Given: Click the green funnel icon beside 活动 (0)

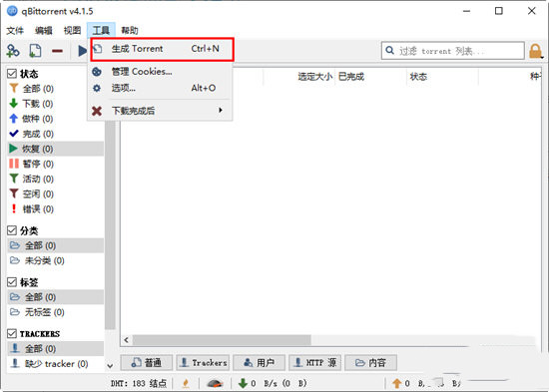Looking at the screenshot, I should tap(14, 179).
